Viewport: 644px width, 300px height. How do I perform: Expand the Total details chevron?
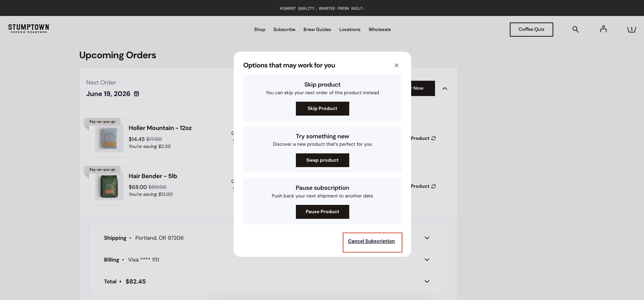coord(427,282)
